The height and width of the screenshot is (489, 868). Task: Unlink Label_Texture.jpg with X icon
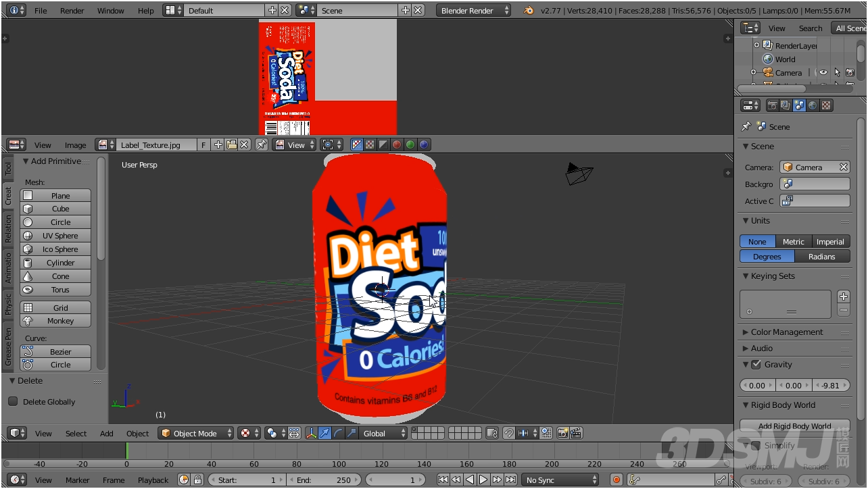(244, 145)
